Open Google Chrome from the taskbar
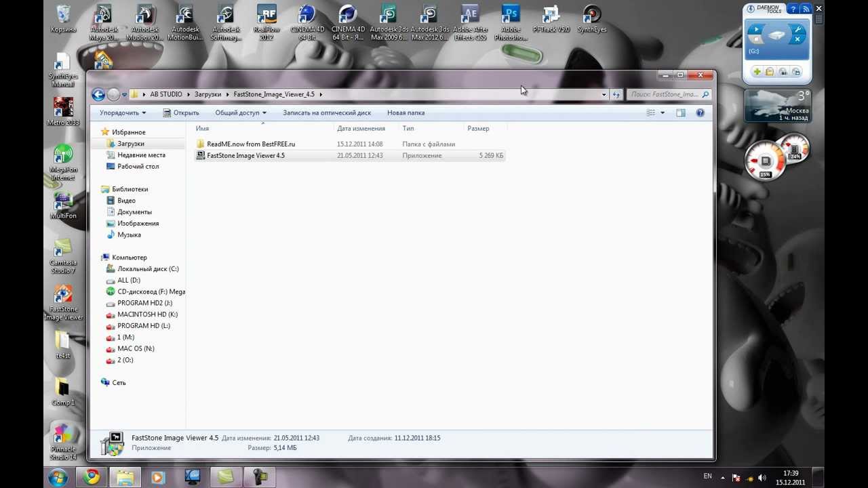Image resolution: width=868 pixels, height=488 pixels. point(92,477)
